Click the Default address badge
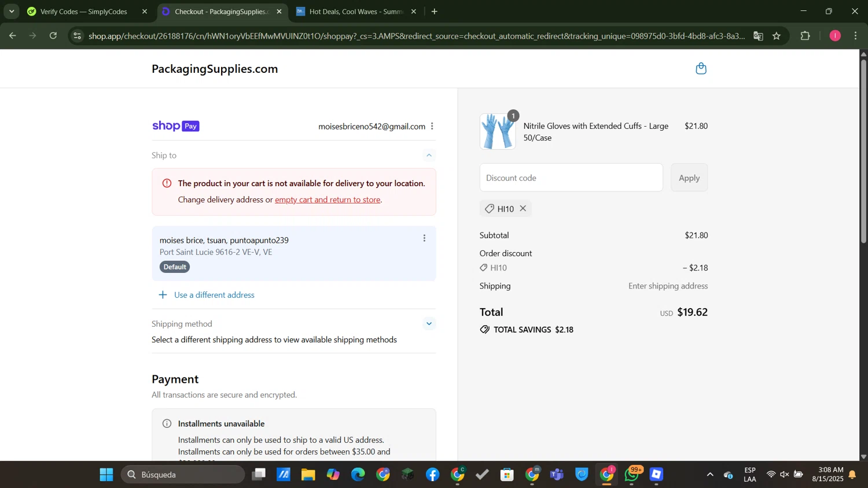 pyautogui.click(x=175, y=267)
